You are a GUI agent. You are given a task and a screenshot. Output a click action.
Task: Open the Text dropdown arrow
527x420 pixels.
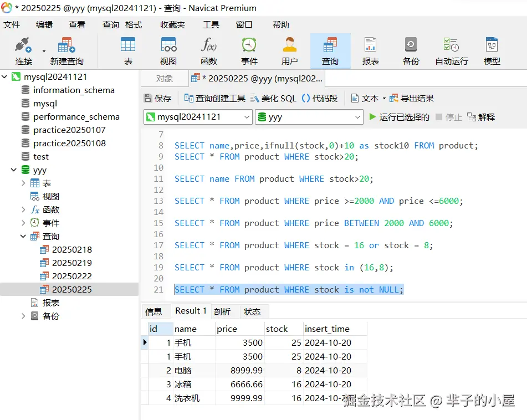pyautogui.click(x=384, y=99)
